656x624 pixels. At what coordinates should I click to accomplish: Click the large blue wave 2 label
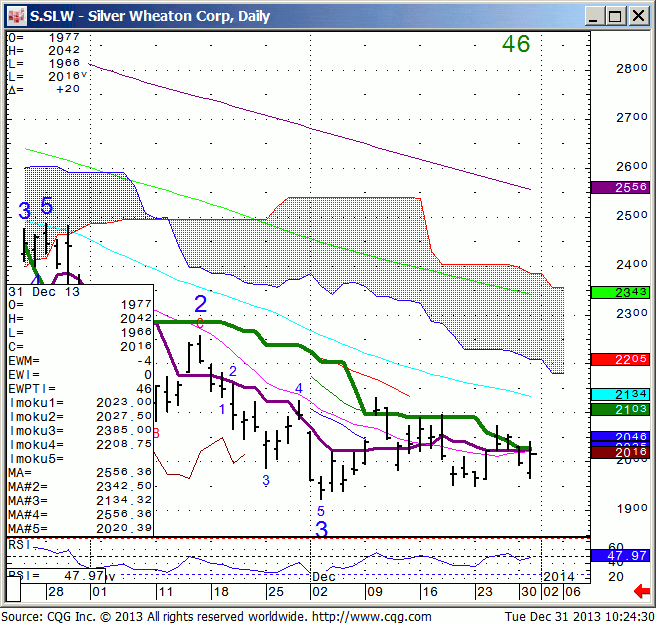pyautogui.click(x=200, y=305)
